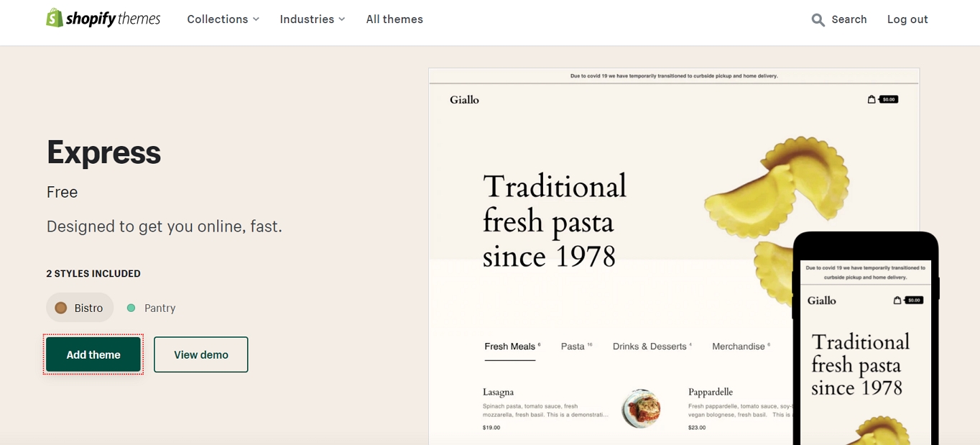Click the Log out link

907,19
